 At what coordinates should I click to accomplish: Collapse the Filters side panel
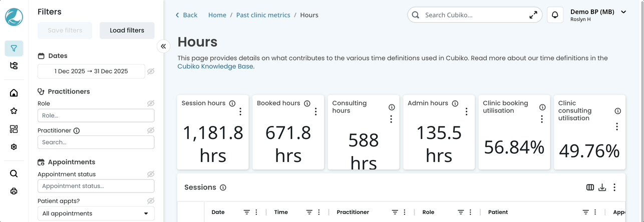pyautogui.click(x=163, y=46)
